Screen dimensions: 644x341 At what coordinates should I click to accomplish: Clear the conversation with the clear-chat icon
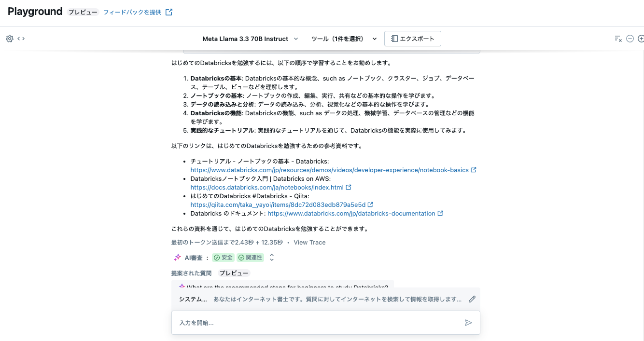pyautogui.click(x=618, y=38)
